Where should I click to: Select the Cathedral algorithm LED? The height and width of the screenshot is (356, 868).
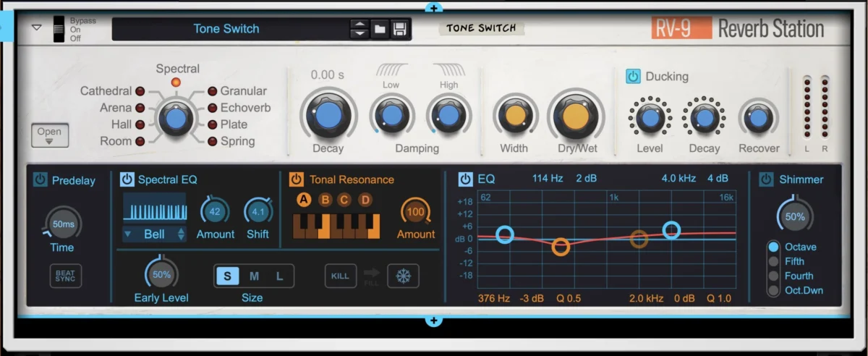point(140,92)
